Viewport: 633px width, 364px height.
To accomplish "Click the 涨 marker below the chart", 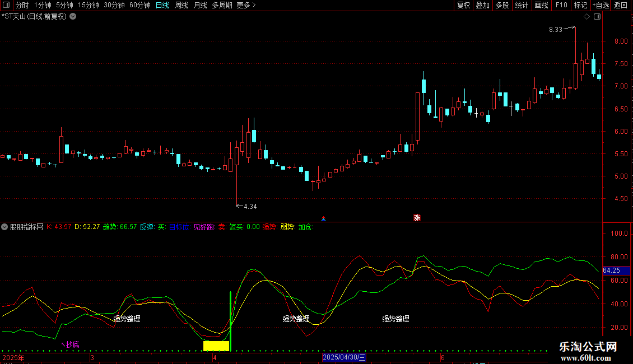I will point(417,217).
